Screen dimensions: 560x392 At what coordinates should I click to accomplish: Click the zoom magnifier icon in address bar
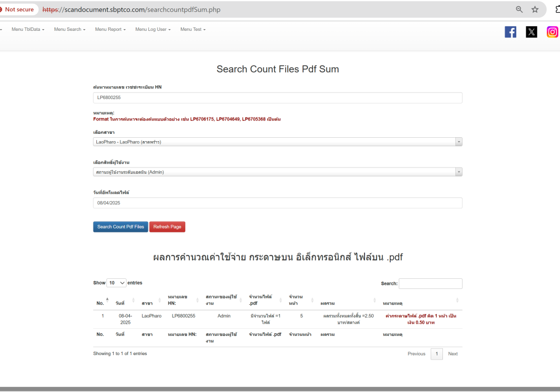(x=519, y=10)
